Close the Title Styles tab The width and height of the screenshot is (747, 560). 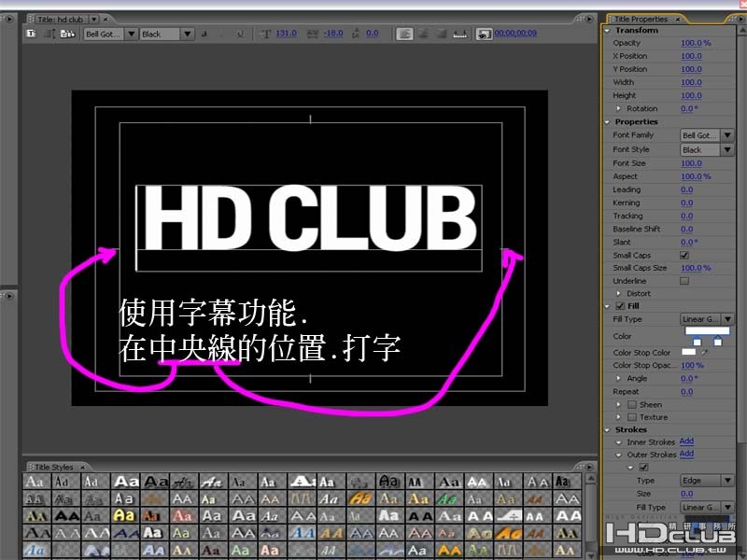pyautogui.click(x=82, y=468)
